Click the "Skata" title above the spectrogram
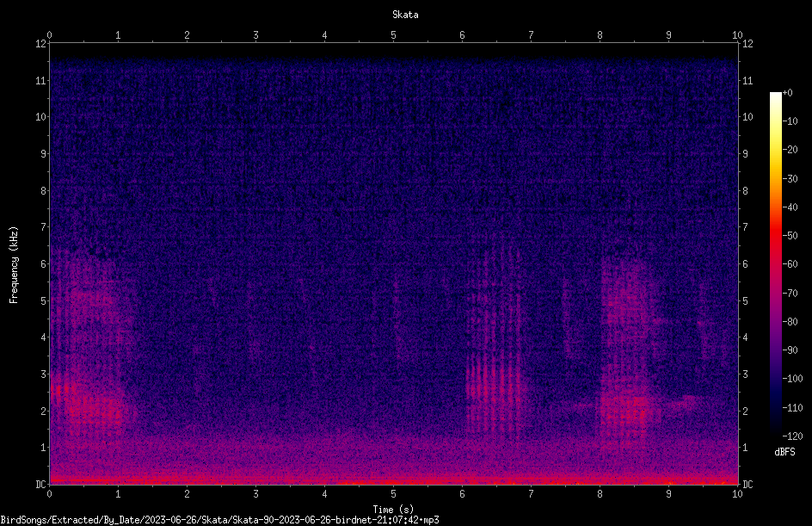812x526 pixels. [405, 15]
